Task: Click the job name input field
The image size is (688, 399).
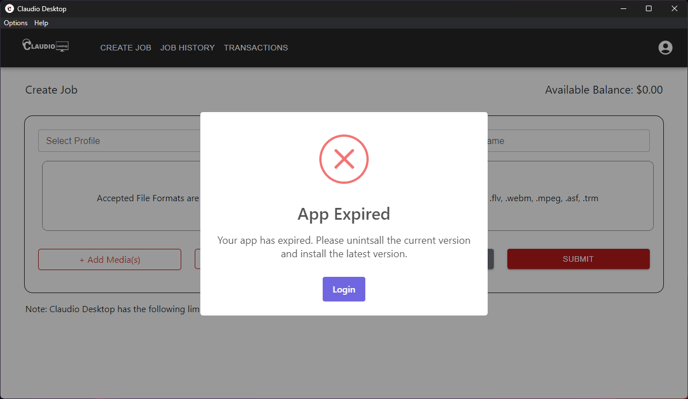Action: pos(569,140)
